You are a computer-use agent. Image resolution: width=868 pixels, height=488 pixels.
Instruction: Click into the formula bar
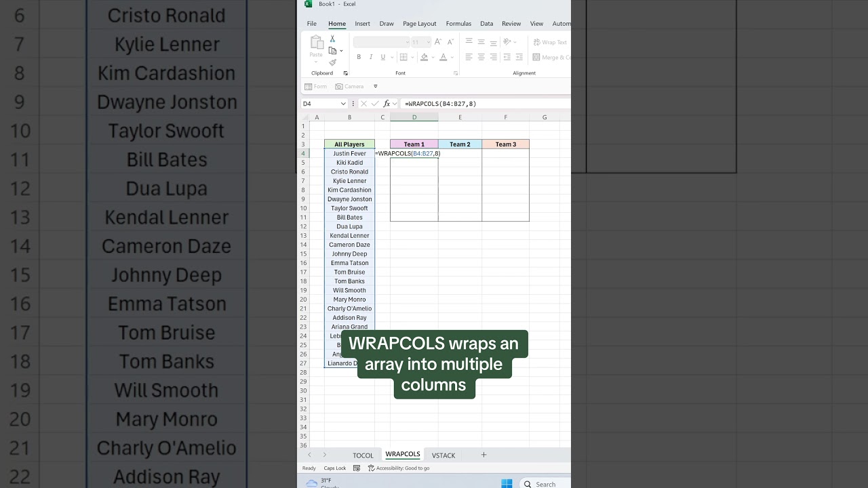point(486,104)
